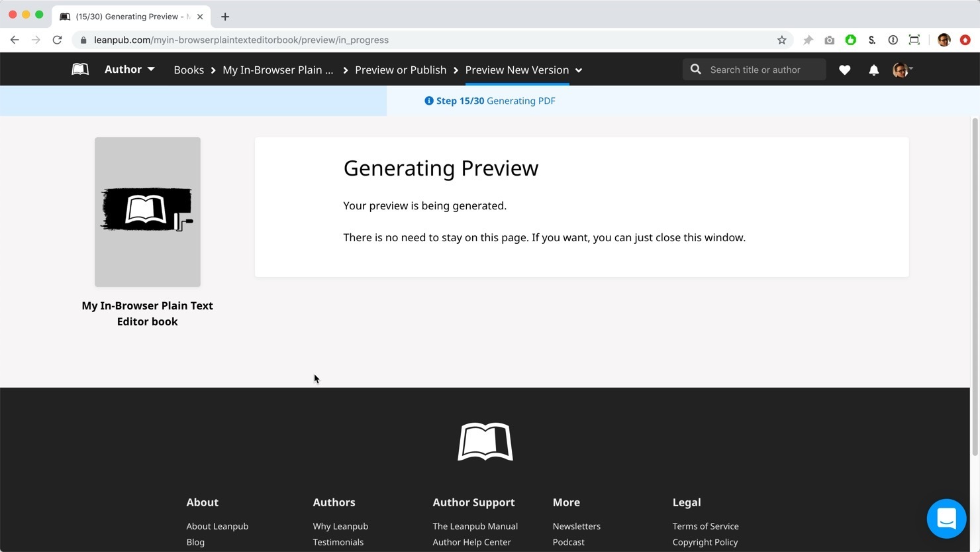Bookmark this page with the star icon
980x552 pixels.
[781, 40]
